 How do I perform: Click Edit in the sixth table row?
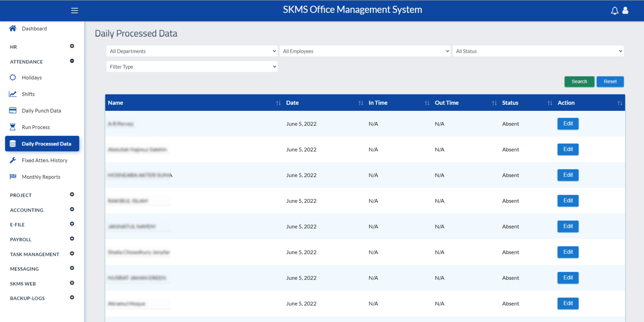tap(568, 252)
